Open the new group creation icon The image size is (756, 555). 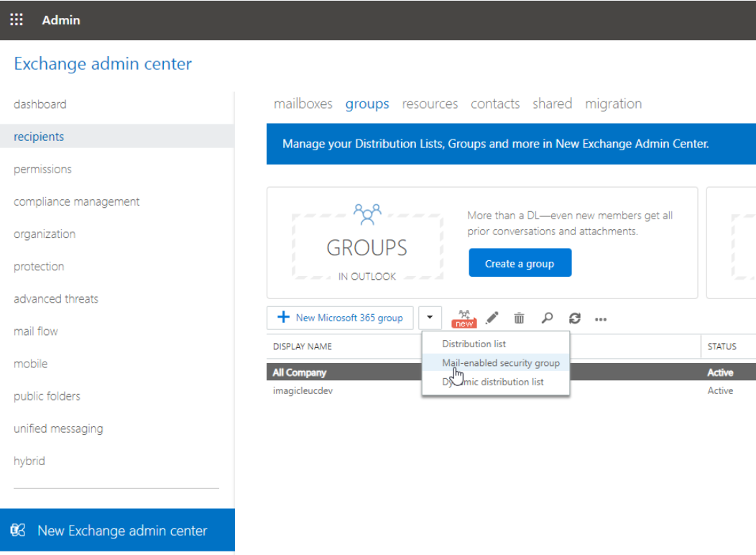point(464,317)
